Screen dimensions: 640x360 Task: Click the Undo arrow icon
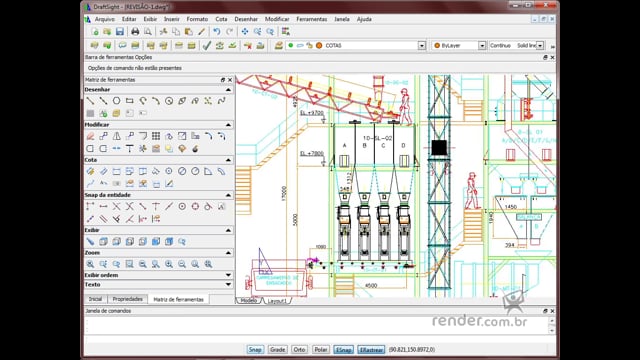[x=217, y=31]
